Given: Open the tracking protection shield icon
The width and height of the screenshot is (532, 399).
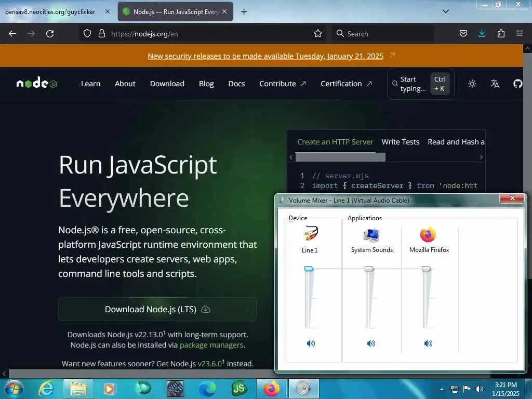Looking at the screenshot, I should click(87, 34).
